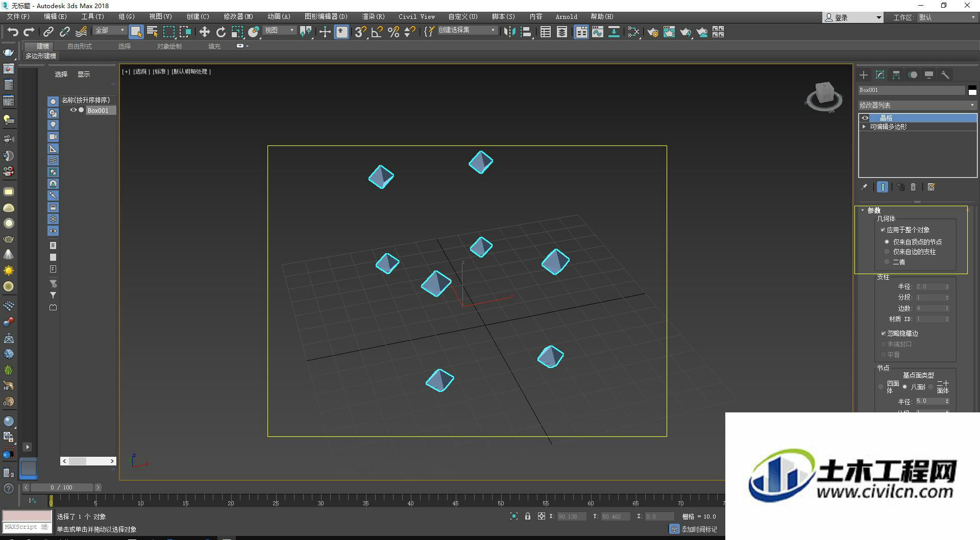Viewport: 980px width, 540px height.
Task: Click the Box001 object color swatch
Action: (x=972, y=90)
